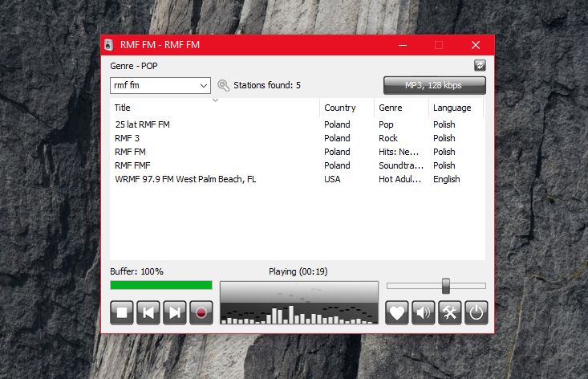Viewport: 588px width, 379px height.
Task: Click the refresh icon under title bar
Action: tap(480, 66)
